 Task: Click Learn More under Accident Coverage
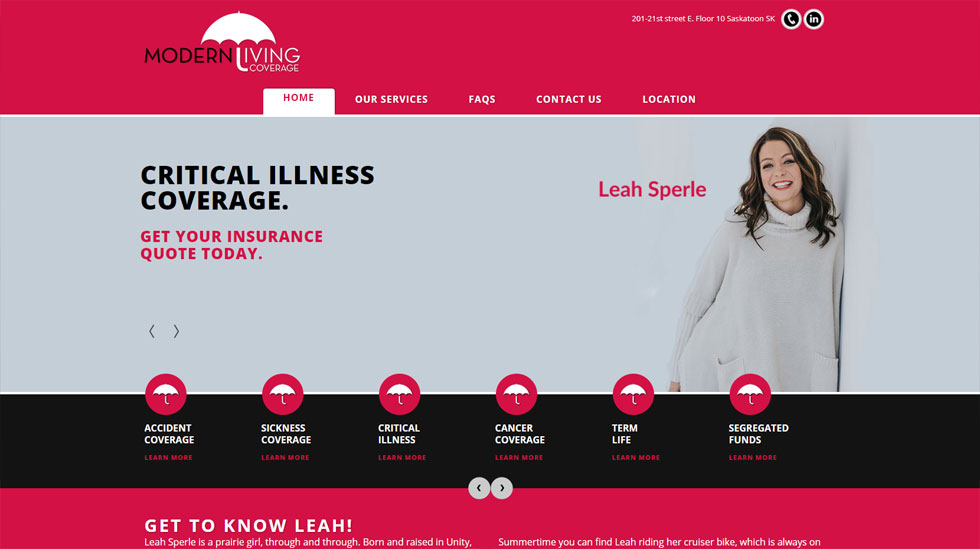coord(169,458)
